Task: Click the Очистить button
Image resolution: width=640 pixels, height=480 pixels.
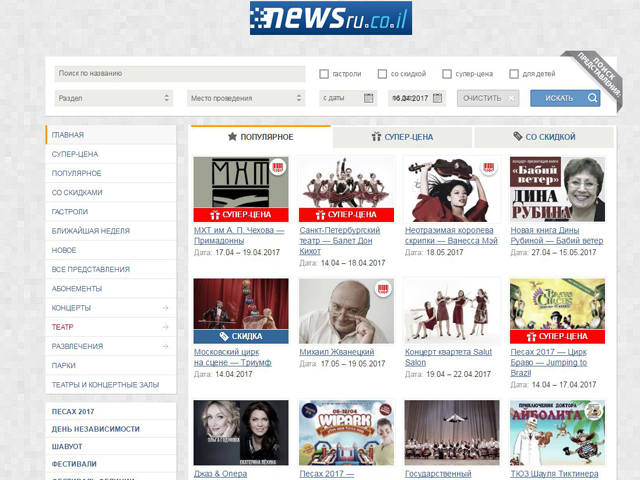Action: point(488,98)
